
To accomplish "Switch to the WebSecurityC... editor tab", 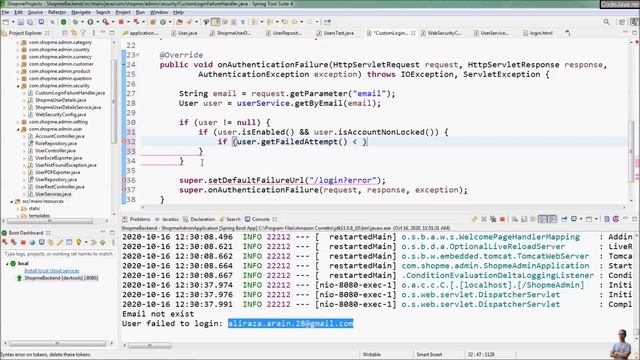I will (x=441, y=33).
